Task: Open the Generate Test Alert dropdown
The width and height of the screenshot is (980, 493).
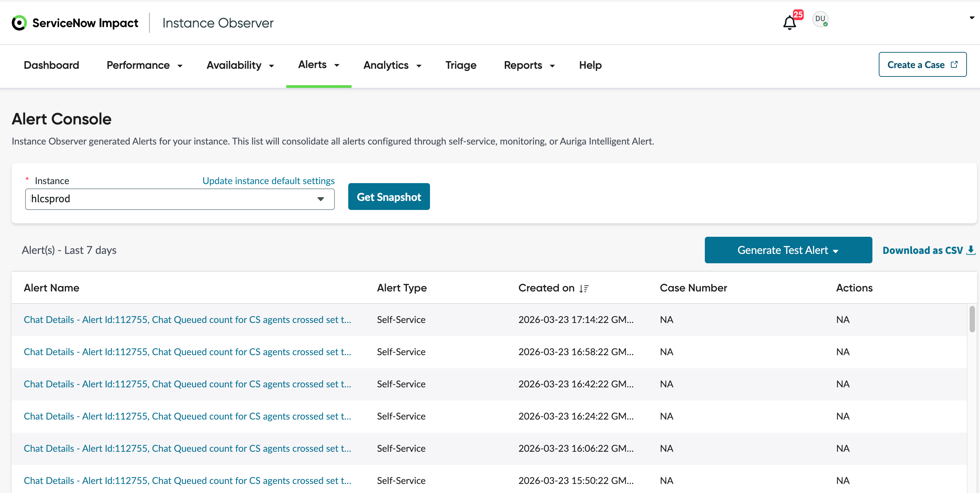Action: (788, 250)
